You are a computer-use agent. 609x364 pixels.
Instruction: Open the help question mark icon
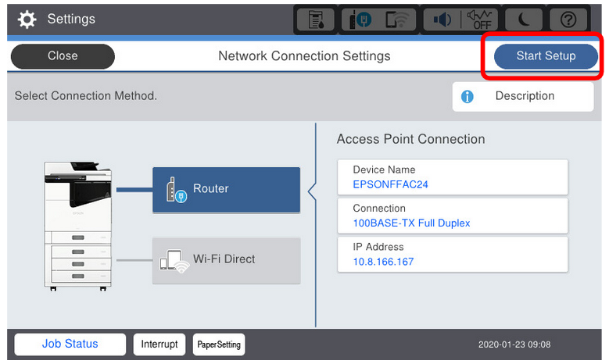pos(568,19)
